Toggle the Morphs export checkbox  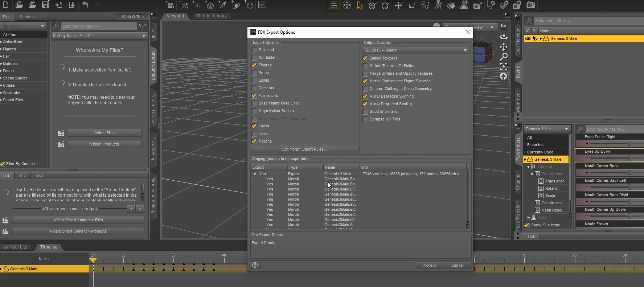point(254,142)
